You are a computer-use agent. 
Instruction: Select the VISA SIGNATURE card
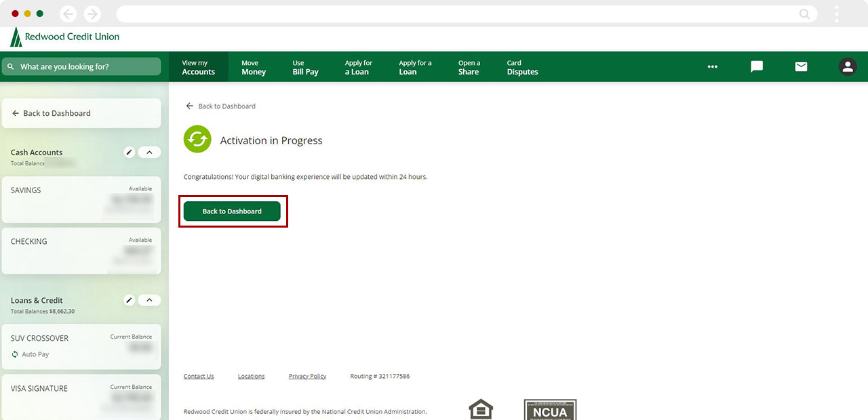tap(81, 397)
